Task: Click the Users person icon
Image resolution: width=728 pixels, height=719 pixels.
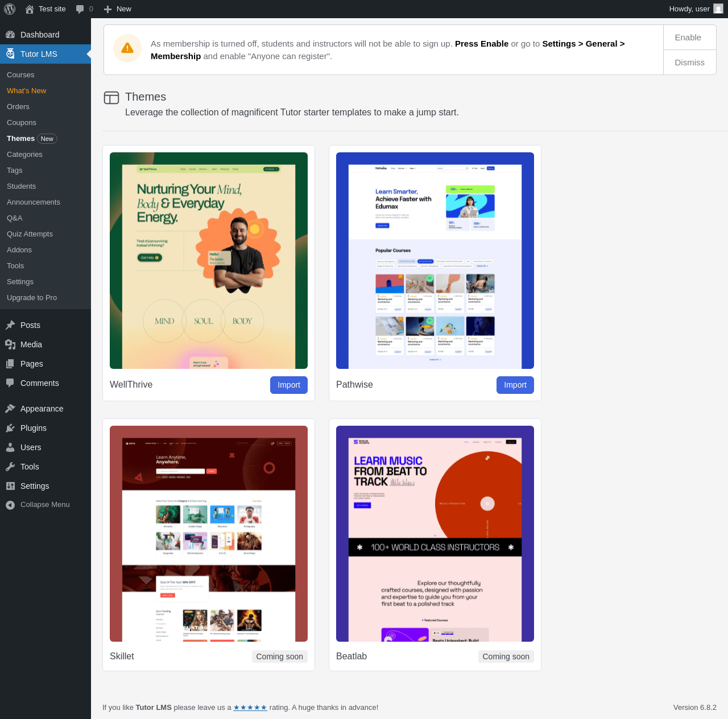Action: (10, 447)
